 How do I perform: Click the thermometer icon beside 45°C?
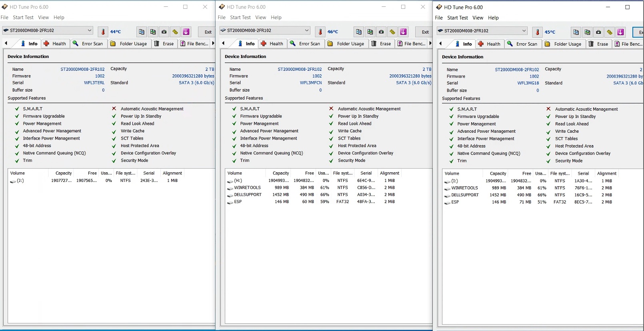click(x=537, y=32)
